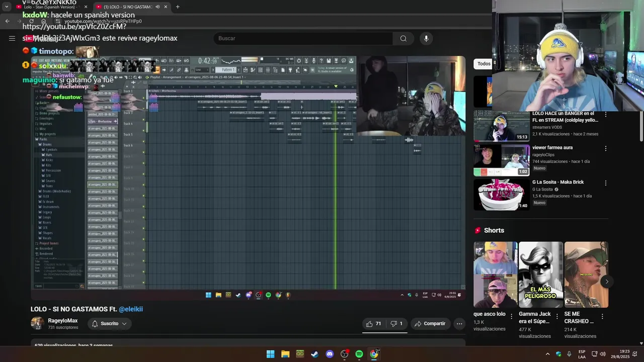Open the Gamma Jack short thumbnail
Screen dimensions: 644x362
coord(541,275)
